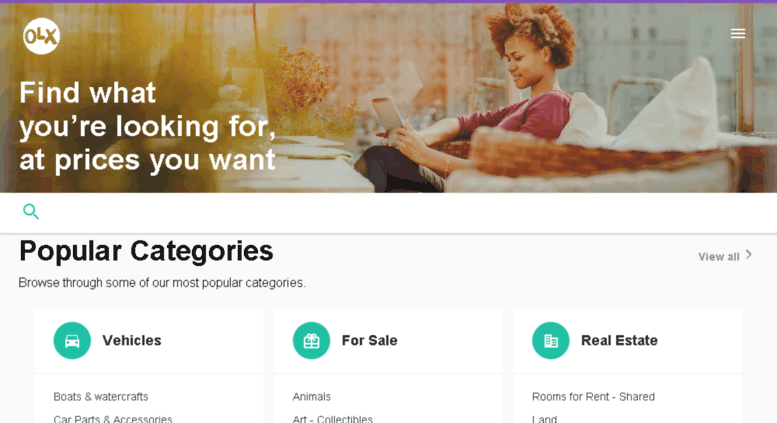
Task: Click the hero banner image
Action: (388, 98)
